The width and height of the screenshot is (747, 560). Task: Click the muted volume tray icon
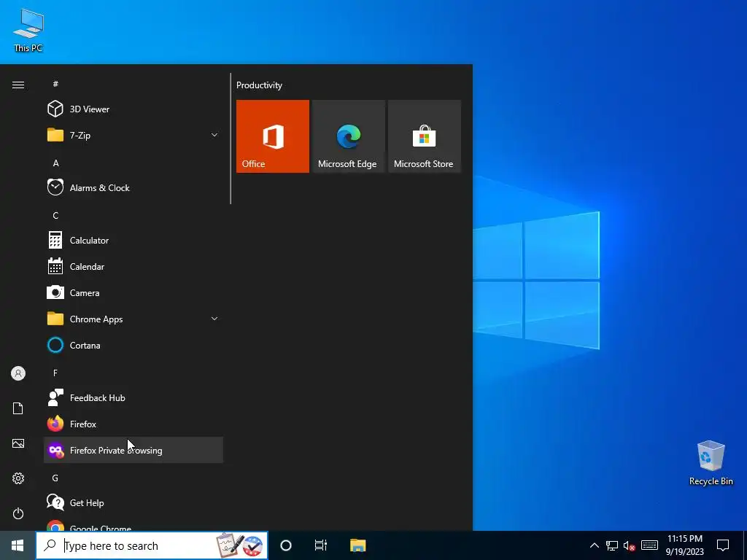630,545
